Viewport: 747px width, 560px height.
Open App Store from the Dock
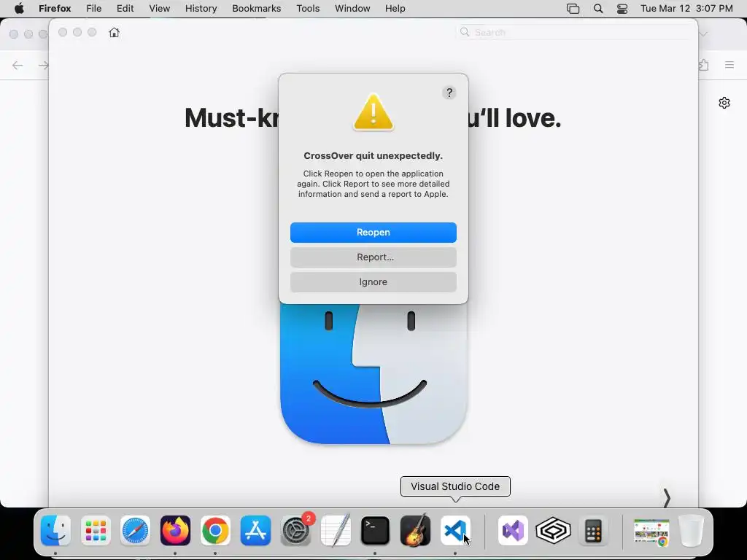coord(255,531)
